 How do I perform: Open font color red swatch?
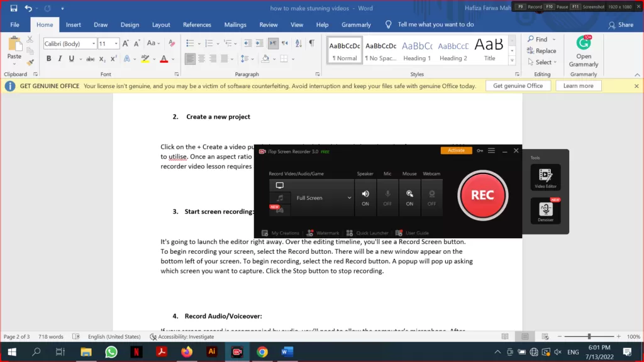tap(164, 58)
